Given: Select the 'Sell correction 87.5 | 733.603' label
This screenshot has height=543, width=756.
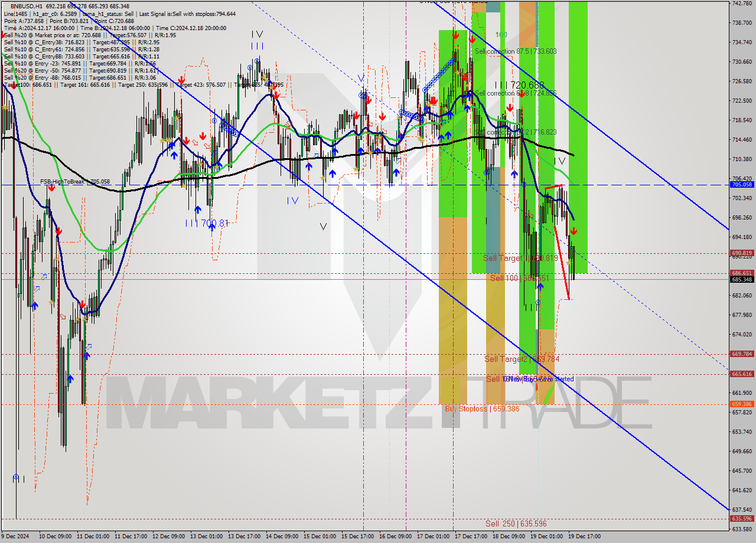Looking at the screenshot, I should click(x=516, y=51).
